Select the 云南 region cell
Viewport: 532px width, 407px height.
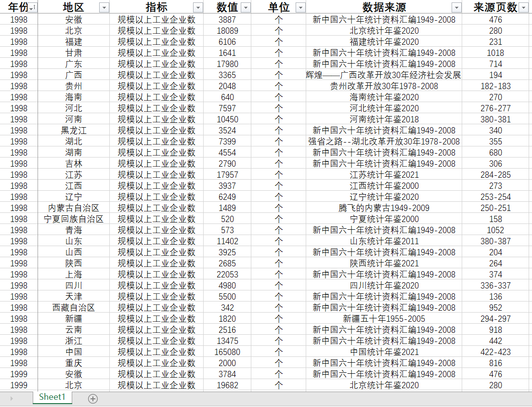[x=74, y=329]
